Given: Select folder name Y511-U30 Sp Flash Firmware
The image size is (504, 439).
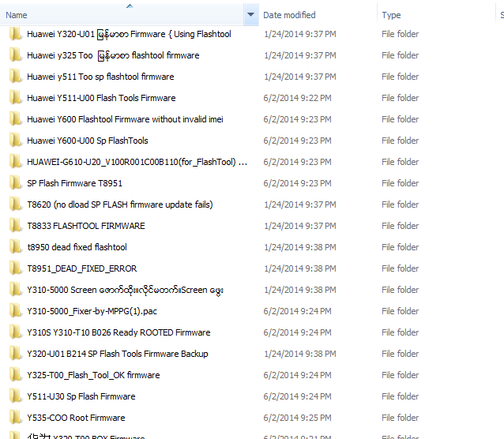Looking at the screenshot, I should 81,396.
